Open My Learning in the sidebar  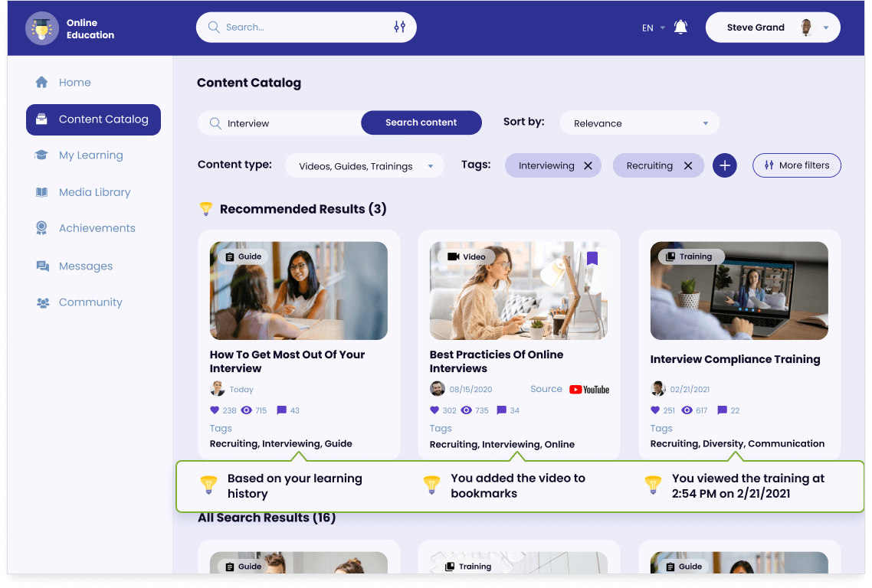[90, 155]
